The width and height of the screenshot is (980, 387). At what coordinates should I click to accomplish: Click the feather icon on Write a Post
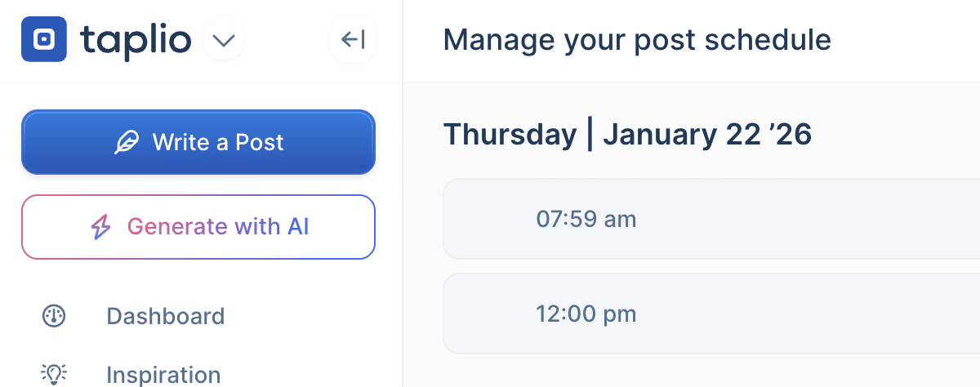[127, 143]
